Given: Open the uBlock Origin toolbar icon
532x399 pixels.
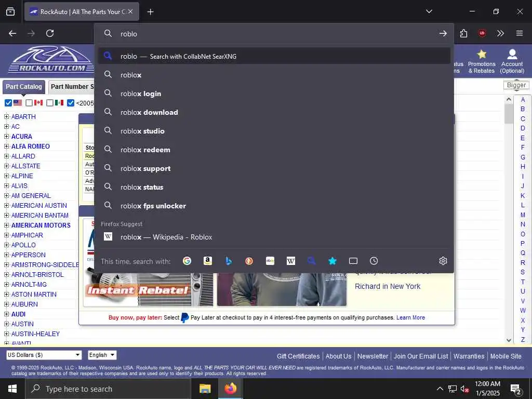Looking at the screenshot, I should click(482, 33).
